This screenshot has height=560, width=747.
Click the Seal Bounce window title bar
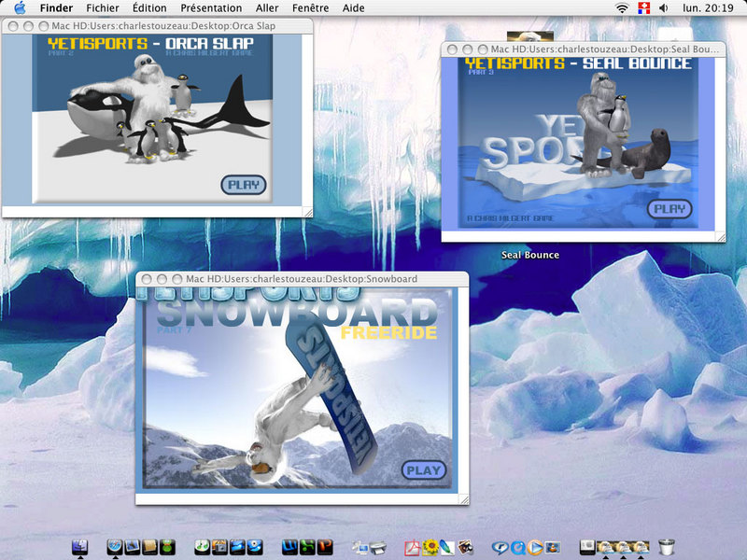(583, 49)
